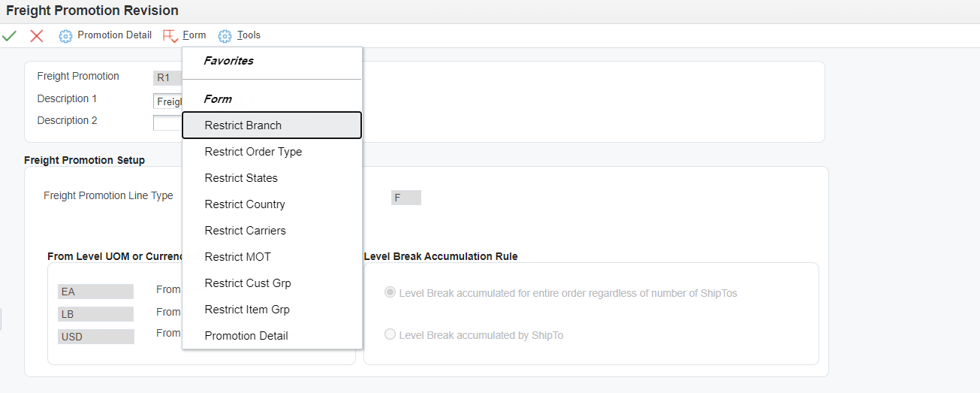Open the Form dropdown menu
Viewport: 980px width, 393px height.
coord(194,35)
